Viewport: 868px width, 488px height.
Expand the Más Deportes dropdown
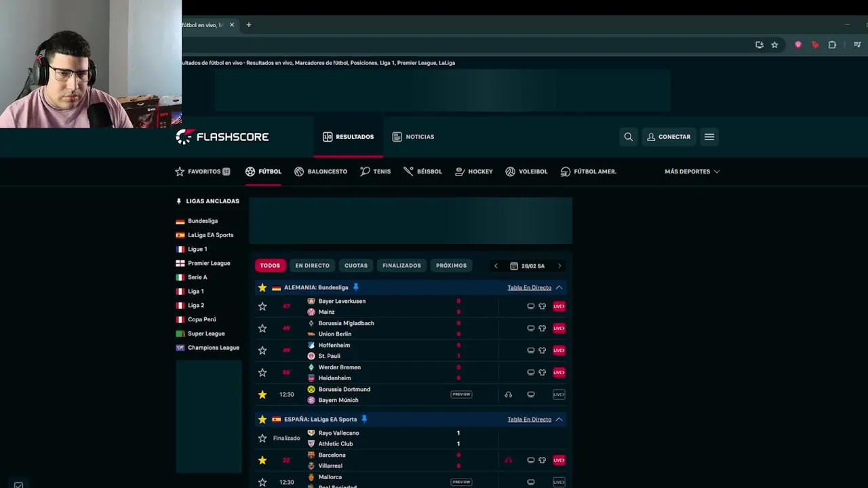tap(692, 171)
